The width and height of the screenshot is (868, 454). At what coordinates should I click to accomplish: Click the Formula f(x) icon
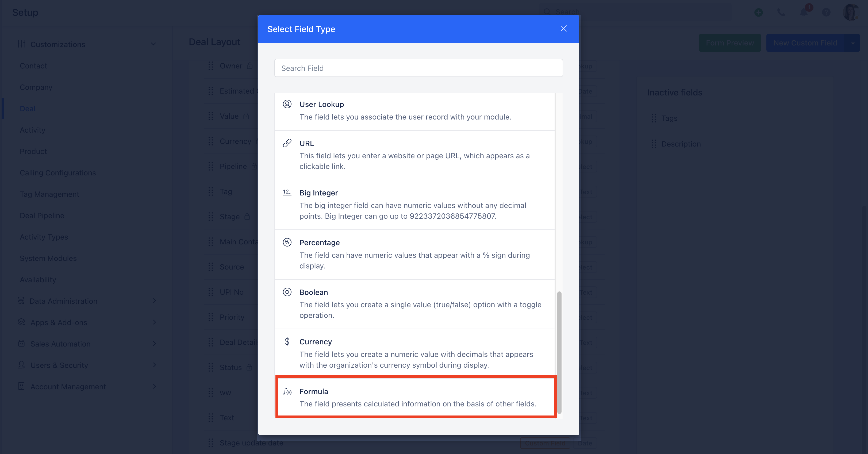pyautogui.click(x=287, y=391)
